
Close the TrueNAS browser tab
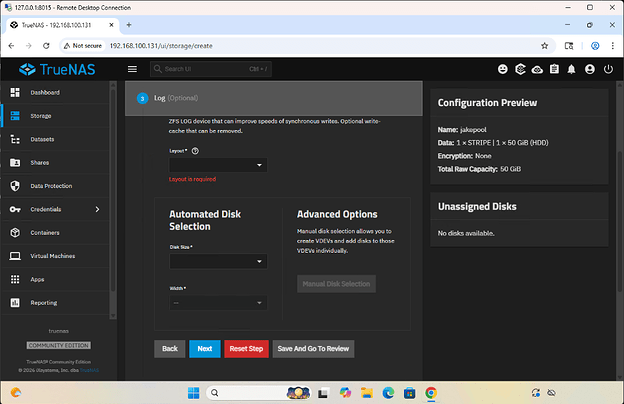tap(111, 25)
